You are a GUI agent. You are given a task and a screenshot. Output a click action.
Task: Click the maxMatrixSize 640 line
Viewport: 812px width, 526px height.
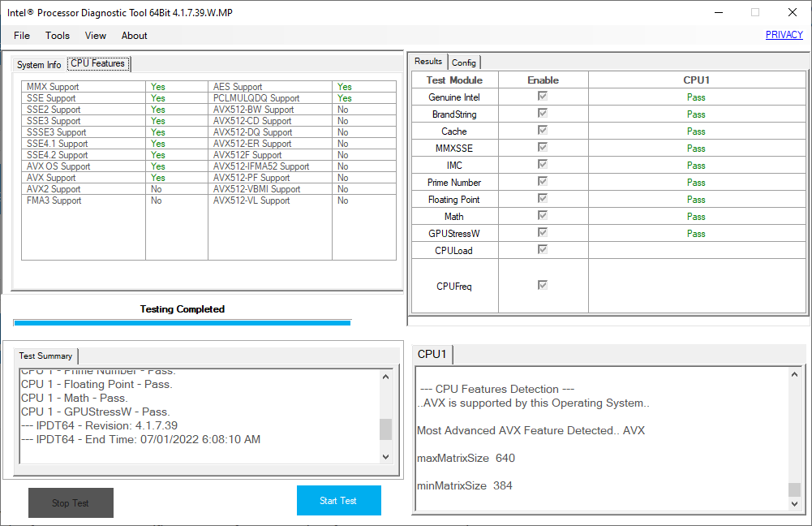pyautogui.click(x=466, y=458)
